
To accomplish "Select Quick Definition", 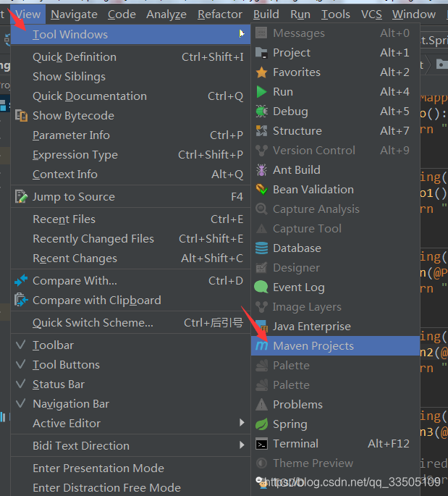I will [130, 57].
